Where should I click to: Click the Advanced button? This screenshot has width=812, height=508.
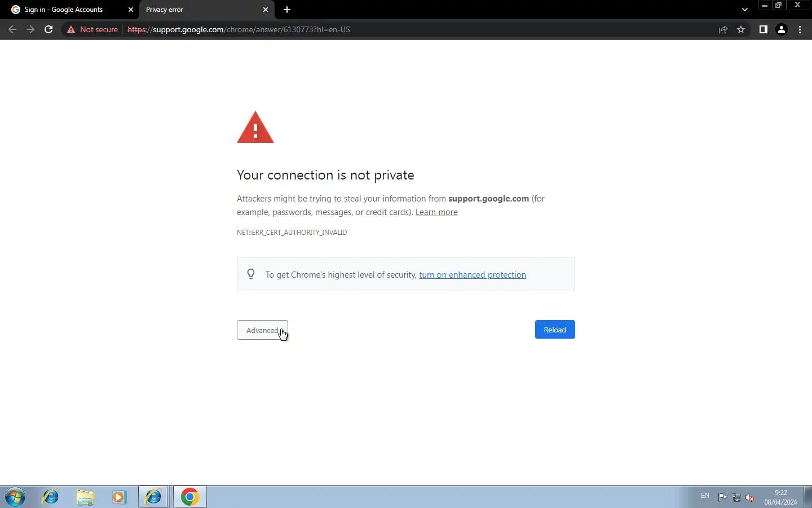(x=262, y=330)
